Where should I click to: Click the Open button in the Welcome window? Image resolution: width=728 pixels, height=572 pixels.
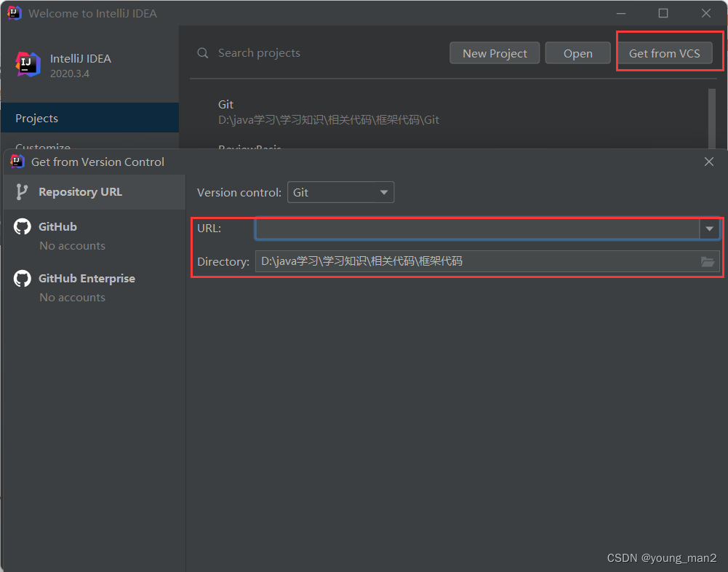click(577, 53)
